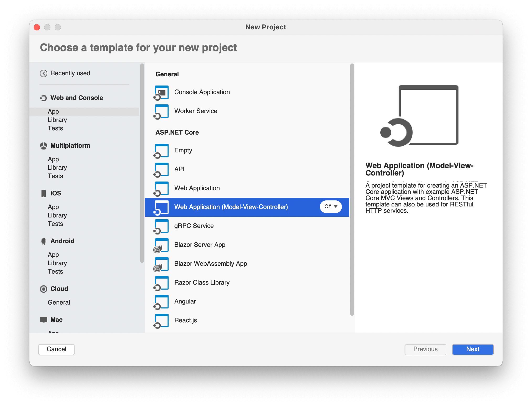The width and height of the screenshot is (532, 405).
Task: Select Library under Web and Console
Action: pos(57,120)
